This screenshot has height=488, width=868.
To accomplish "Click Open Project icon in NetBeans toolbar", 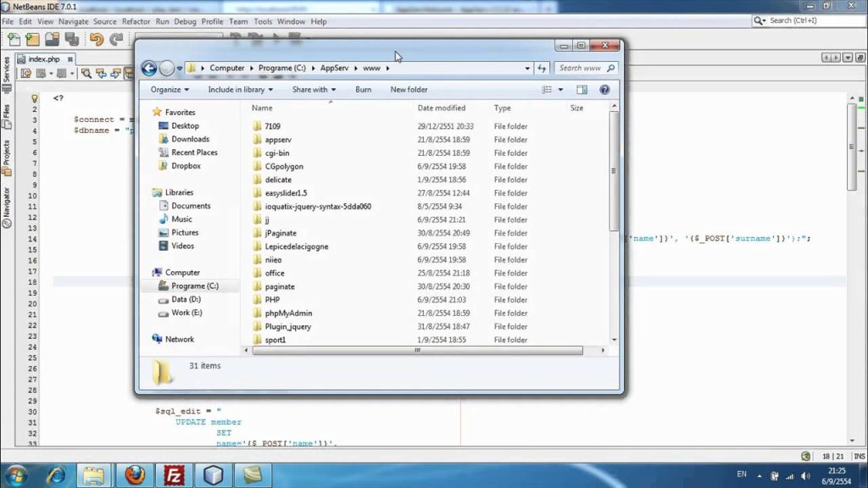I will (52, 39).
